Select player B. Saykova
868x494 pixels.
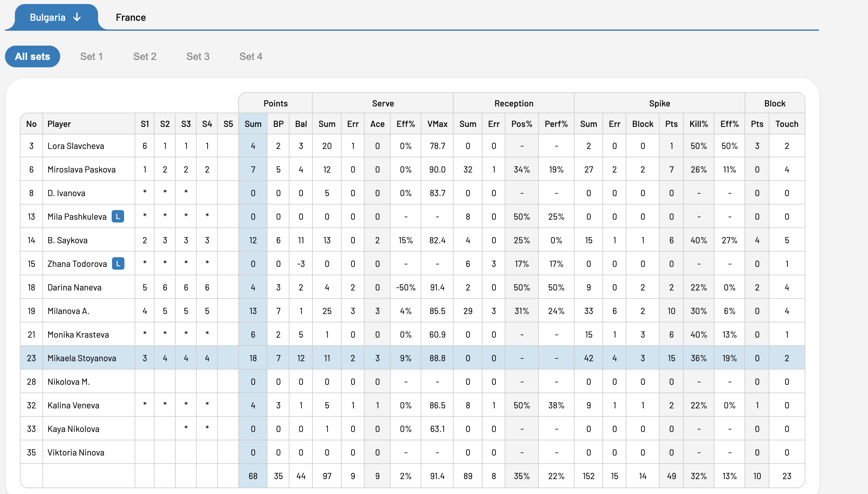coord(68,240)
